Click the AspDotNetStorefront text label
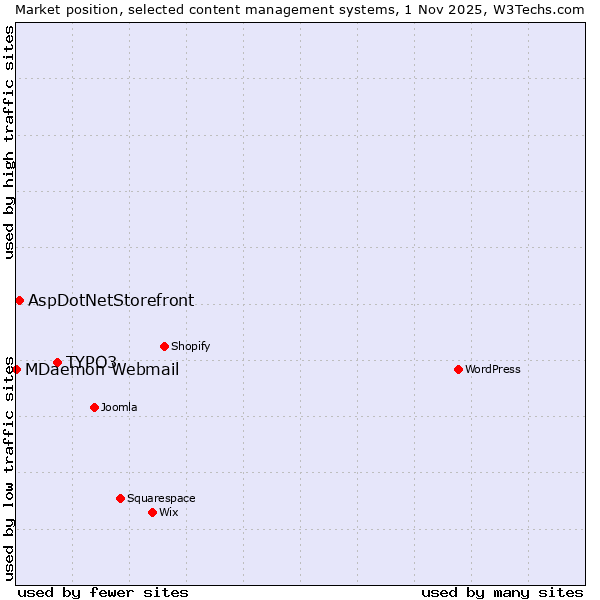The image size is (600, 600). point(111,300)
